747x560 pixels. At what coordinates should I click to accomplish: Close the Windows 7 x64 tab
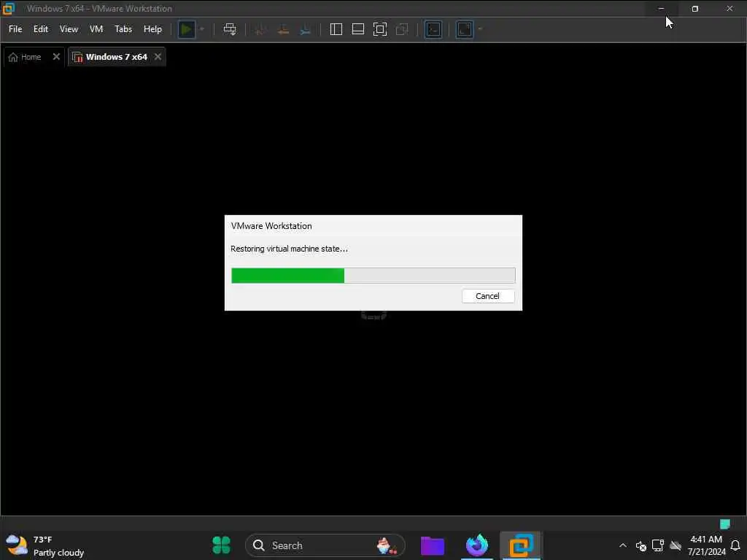click(x=158, y=57)
